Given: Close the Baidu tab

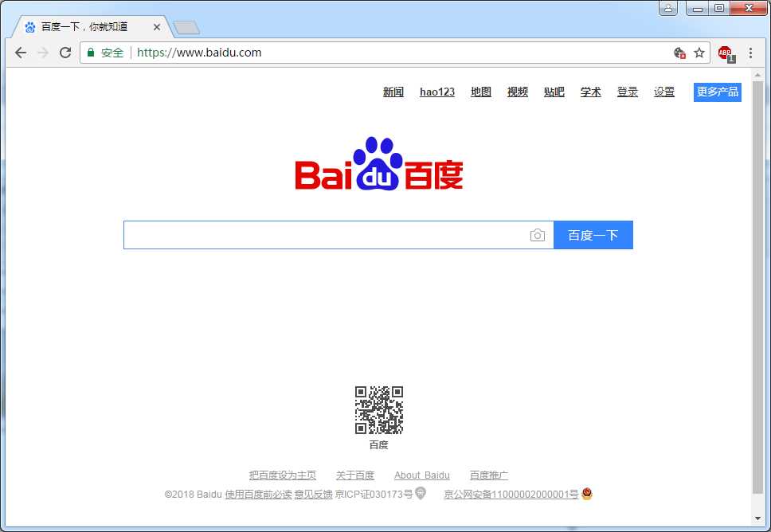Looking at the screenshot, I should click(157, 27).
